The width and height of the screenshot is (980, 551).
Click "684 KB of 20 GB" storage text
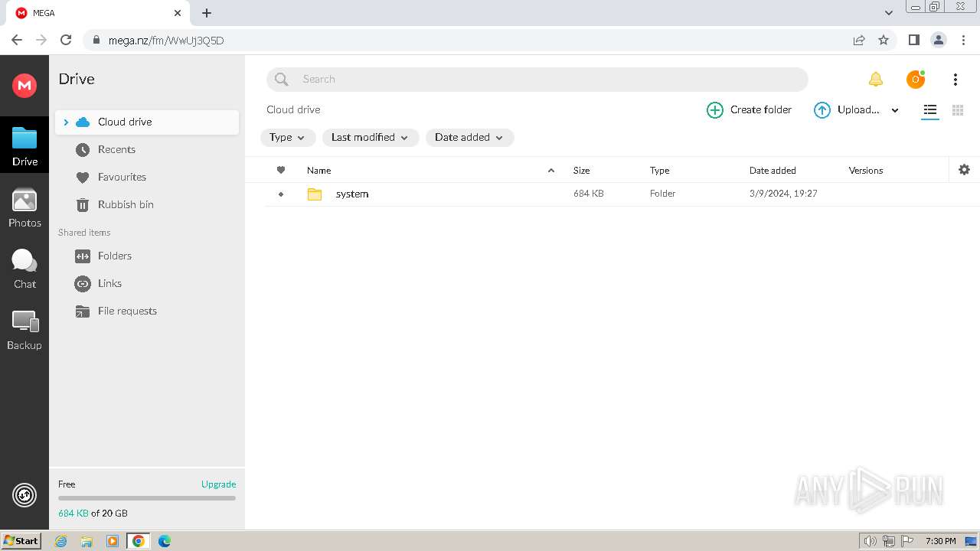point(93,514)
